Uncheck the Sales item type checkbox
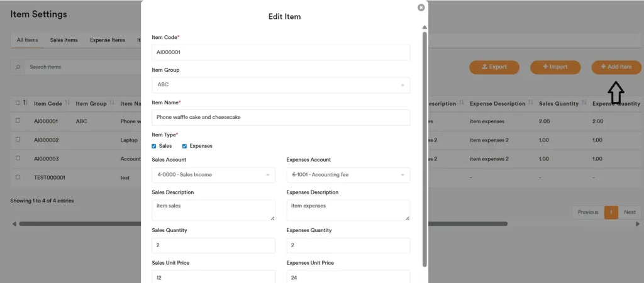The image size is (644, 283). click(155, 146)
